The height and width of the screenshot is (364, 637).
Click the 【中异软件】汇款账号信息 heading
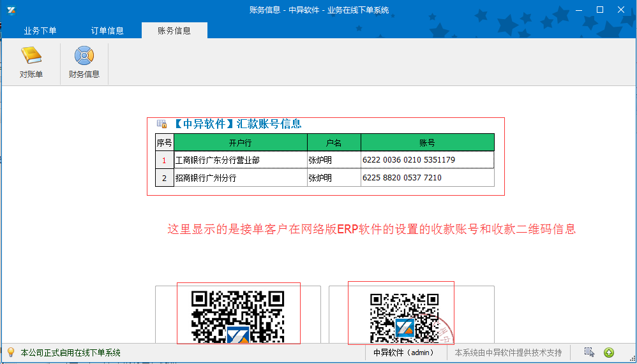(238, 124)
